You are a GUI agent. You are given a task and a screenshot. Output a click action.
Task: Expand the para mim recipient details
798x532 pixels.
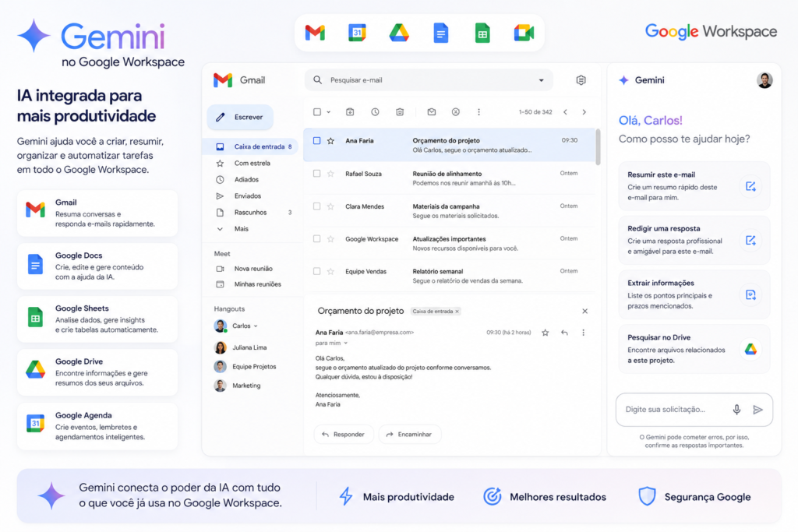click(345, 344)
